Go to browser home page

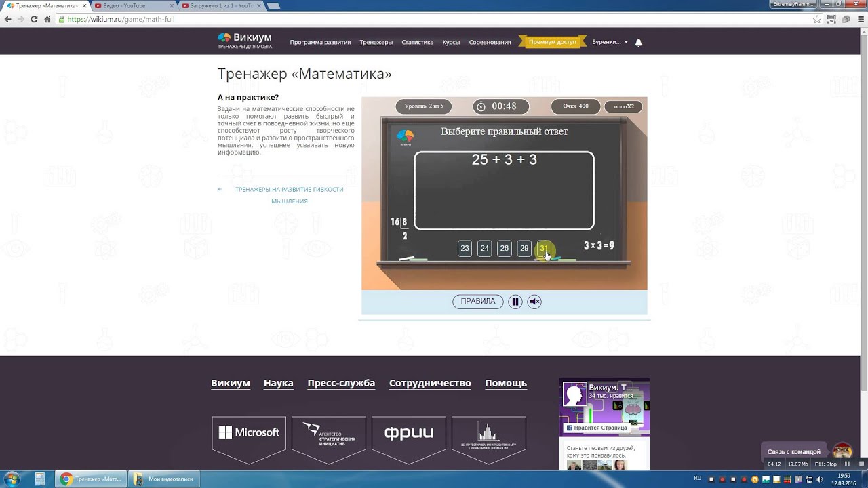(x=47, y=19)
